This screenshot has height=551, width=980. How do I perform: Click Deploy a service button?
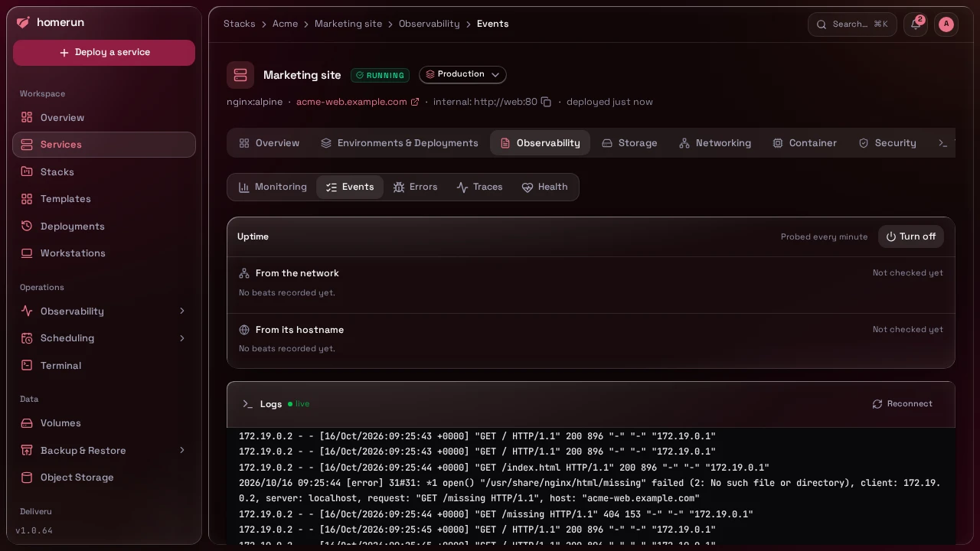tap(104, 53)
